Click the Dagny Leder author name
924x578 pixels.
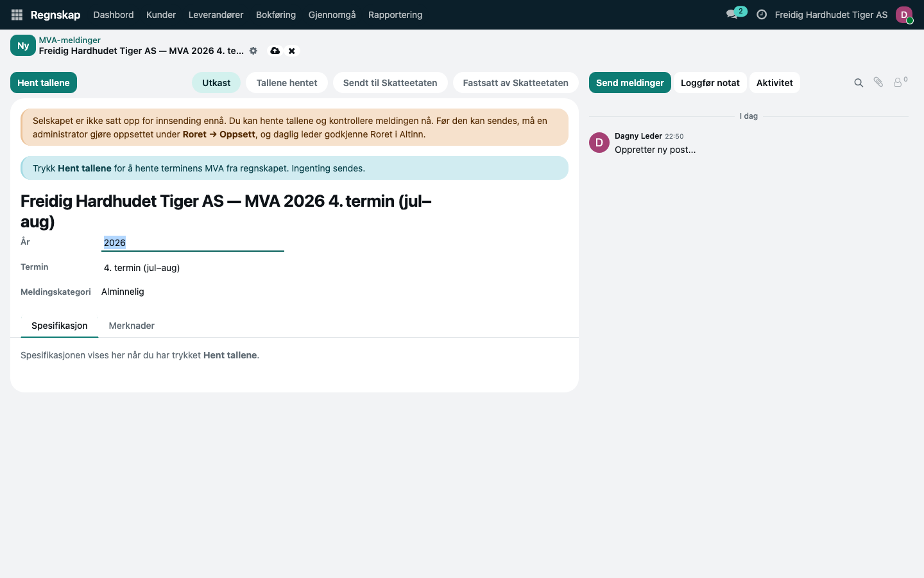coord(638,136)
